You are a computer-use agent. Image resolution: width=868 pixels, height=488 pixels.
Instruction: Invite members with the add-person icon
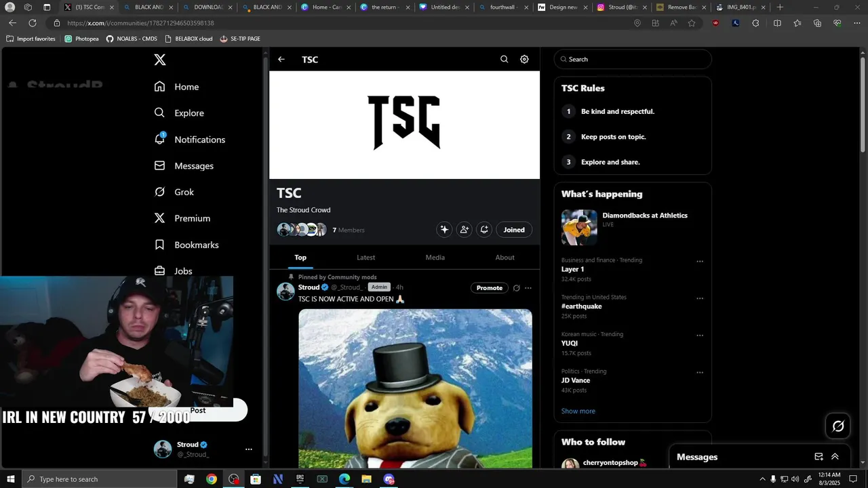pos(465,230)
